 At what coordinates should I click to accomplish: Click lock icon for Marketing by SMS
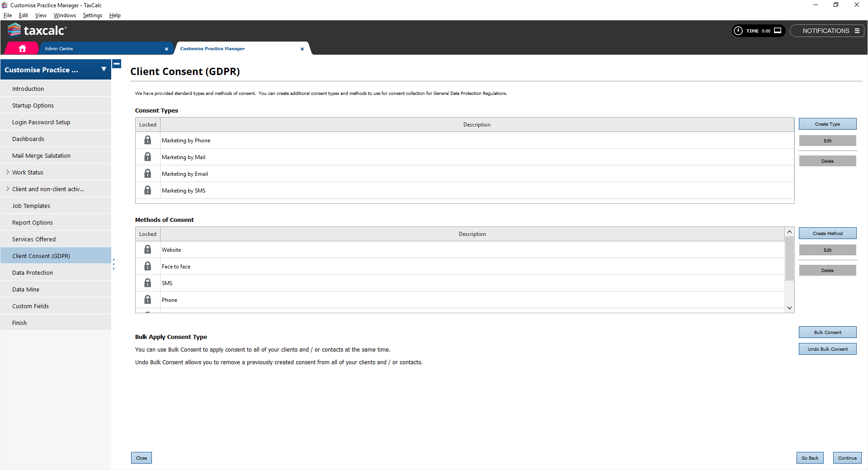click(147, 190)
